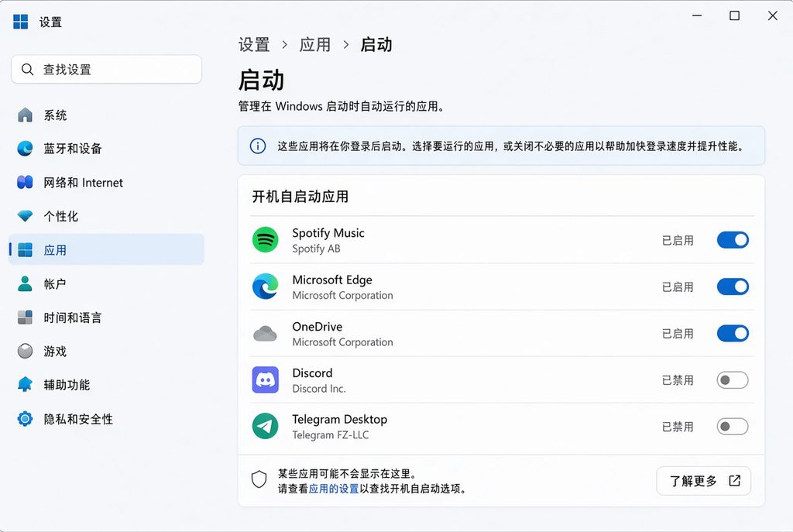Click the 时间和语言 sidebar icon

[x=25, y=317]
